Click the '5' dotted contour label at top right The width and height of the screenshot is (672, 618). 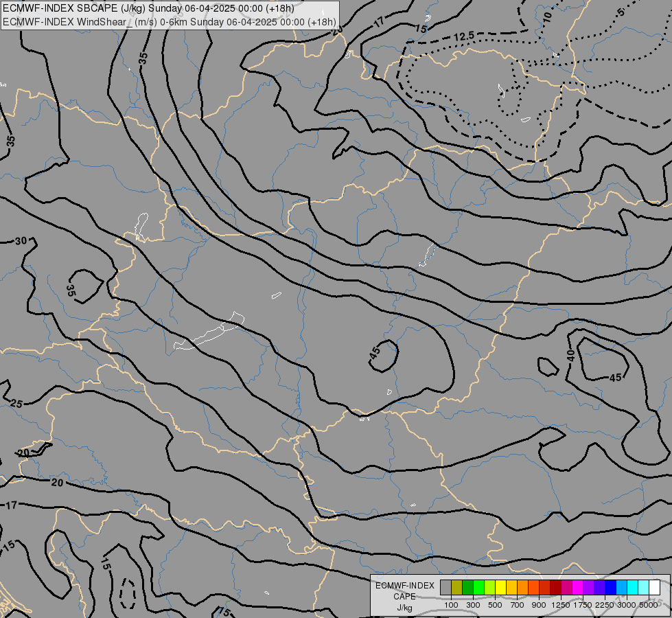pyautogui.click(x=621, y=12)
